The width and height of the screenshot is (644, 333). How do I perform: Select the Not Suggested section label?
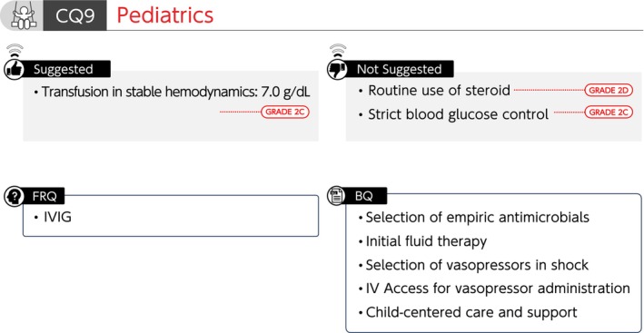tap(400, 69)
